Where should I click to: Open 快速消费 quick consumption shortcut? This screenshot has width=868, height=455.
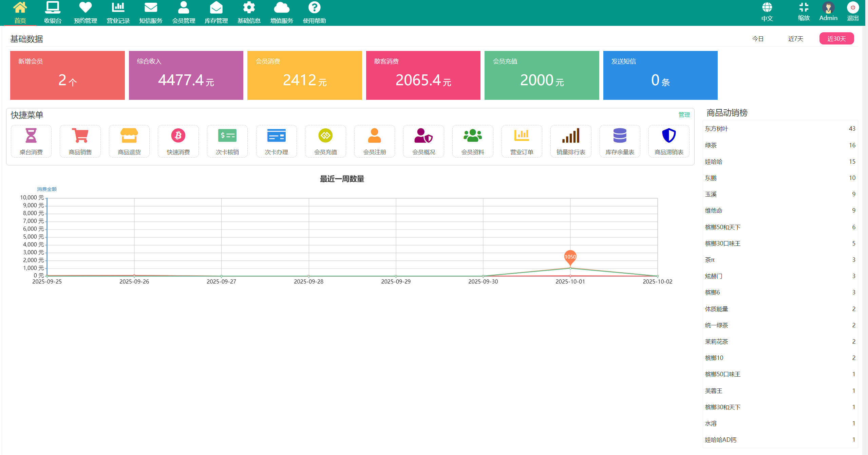178,141
